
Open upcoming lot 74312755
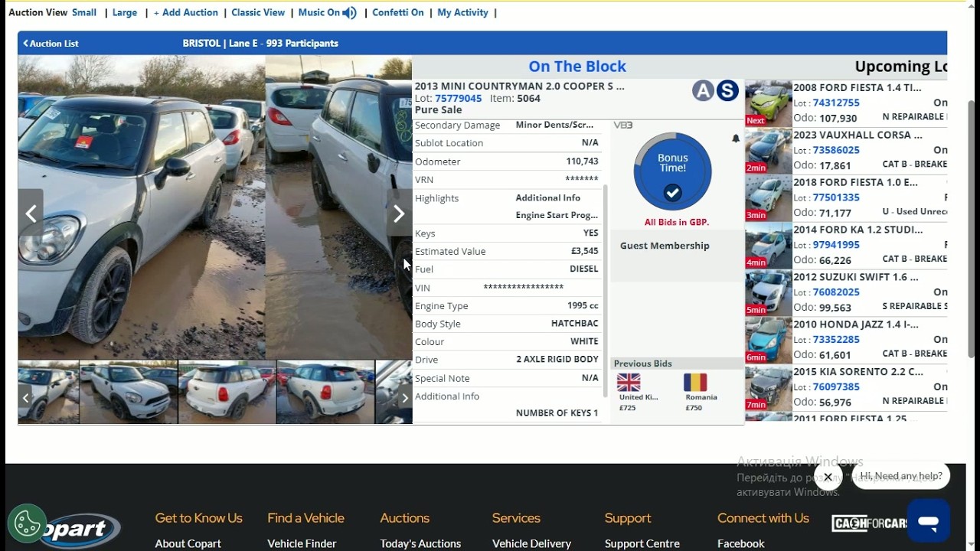point(836,103)
